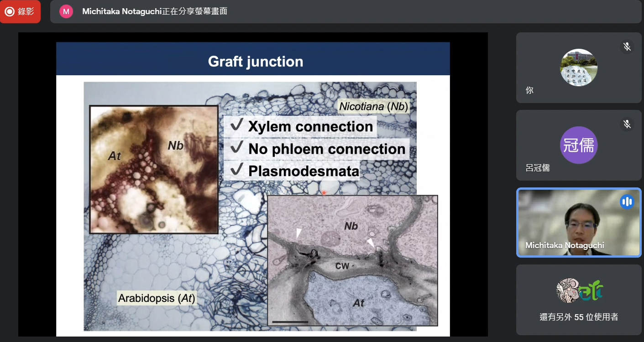Click the name label 'Michitaka Notaguchi' on video tile
This screenshot has width=644, height=342.
565,245
